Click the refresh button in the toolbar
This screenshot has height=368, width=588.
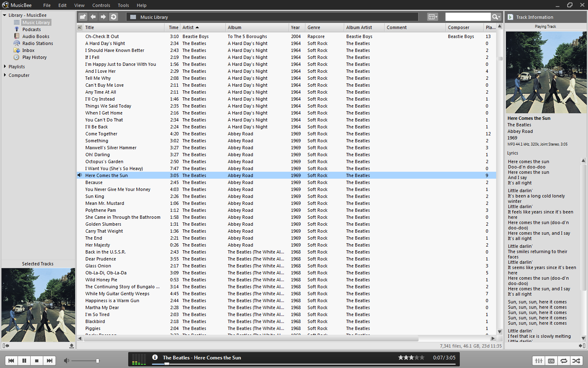(x=114, y=17)
